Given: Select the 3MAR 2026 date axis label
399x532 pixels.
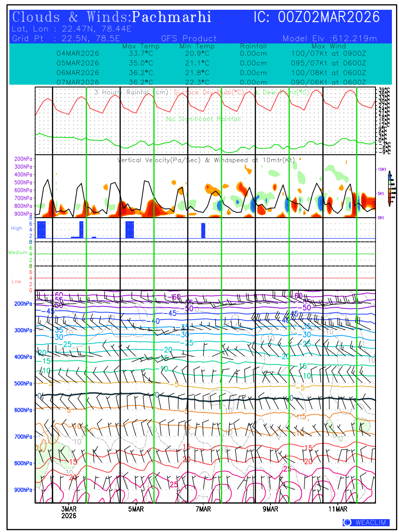Looking at the screenshot, I should [x=69, y=512].
